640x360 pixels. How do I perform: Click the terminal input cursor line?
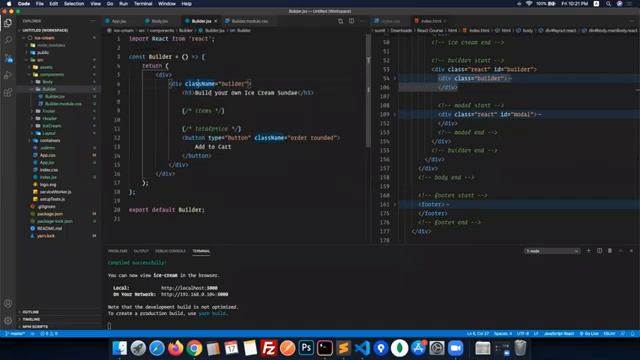coord(109,325)
